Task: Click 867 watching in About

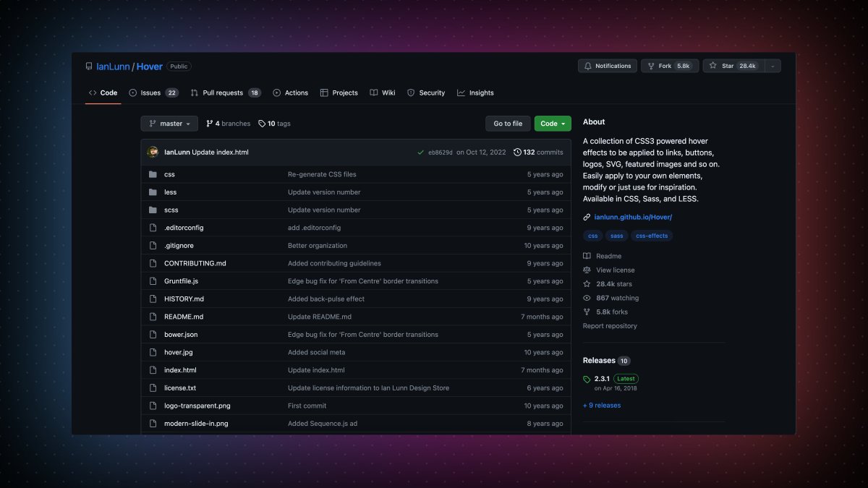Action: pyautogui.click(x=610, y=298)
